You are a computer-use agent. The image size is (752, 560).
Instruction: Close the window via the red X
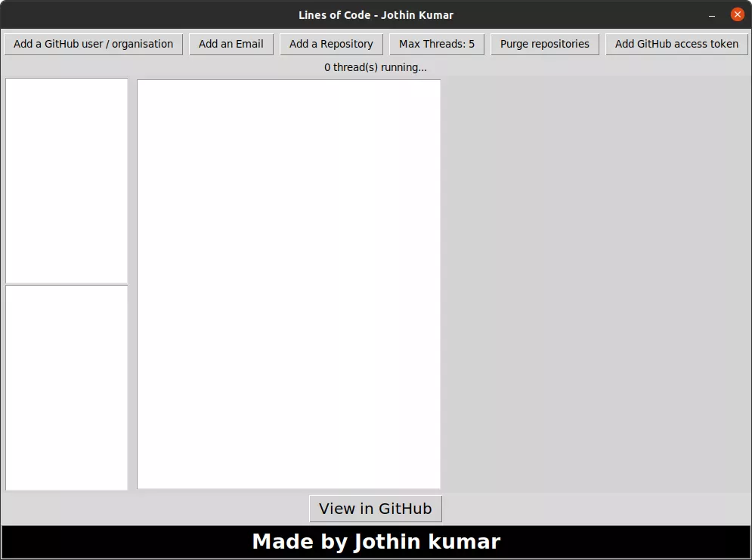737,14
